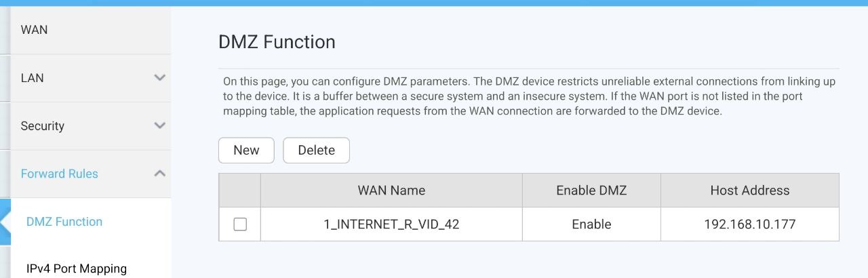Go to IPv4 Port Mapping page
This screenshot has height=278, width=868.
point(77,269)
